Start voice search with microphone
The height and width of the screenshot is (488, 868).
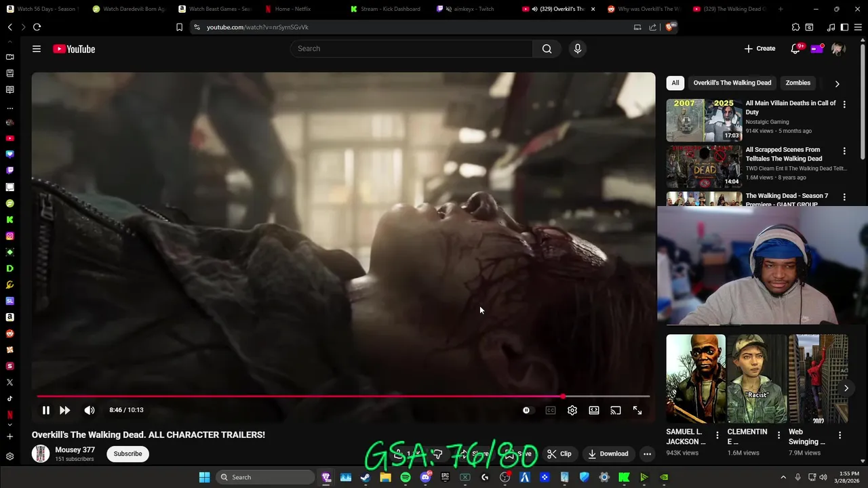(x=578, y=49)
